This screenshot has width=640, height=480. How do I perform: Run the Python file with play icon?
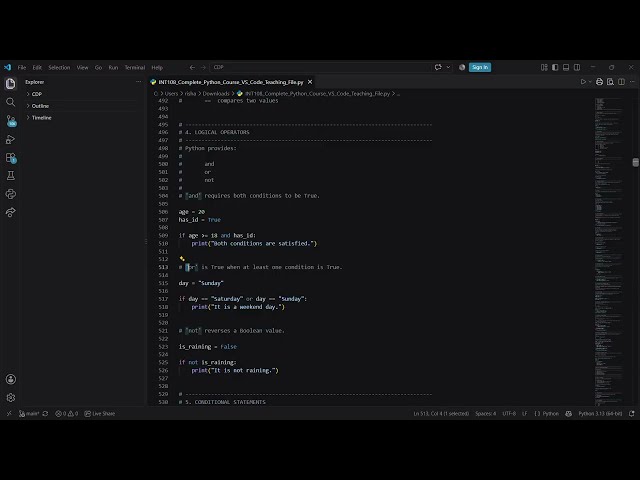(583, 82)
